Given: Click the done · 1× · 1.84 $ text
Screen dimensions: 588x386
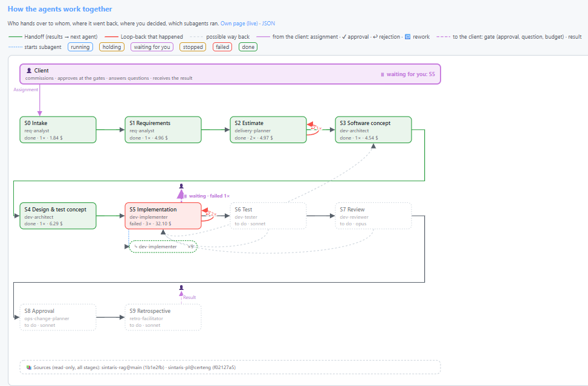Looking at the screenshot, I should pos(44,138).
